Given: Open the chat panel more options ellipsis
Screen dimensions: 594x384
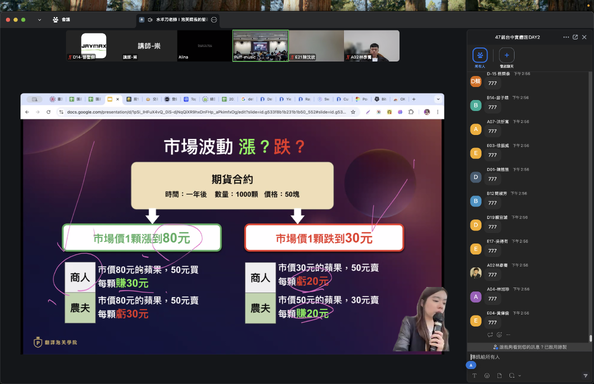Looking at the screenshot, I should tap(566, 37).
